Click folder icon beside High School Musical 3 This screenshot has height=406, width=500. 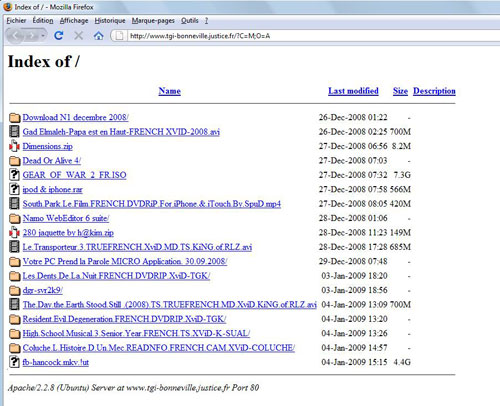tap(14, 333)
